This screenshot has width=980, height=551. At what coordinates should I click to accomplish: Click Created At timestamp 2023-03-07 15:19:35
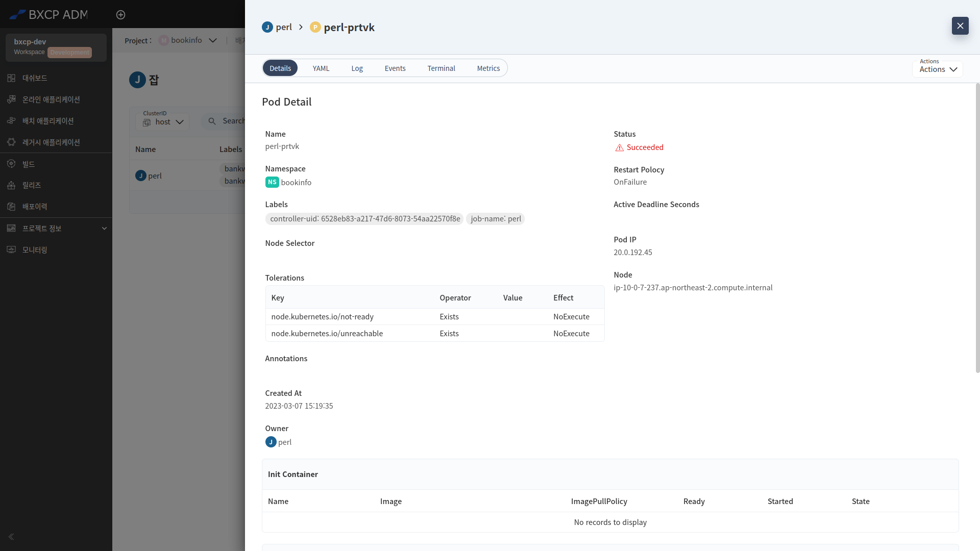pos(299,406)
